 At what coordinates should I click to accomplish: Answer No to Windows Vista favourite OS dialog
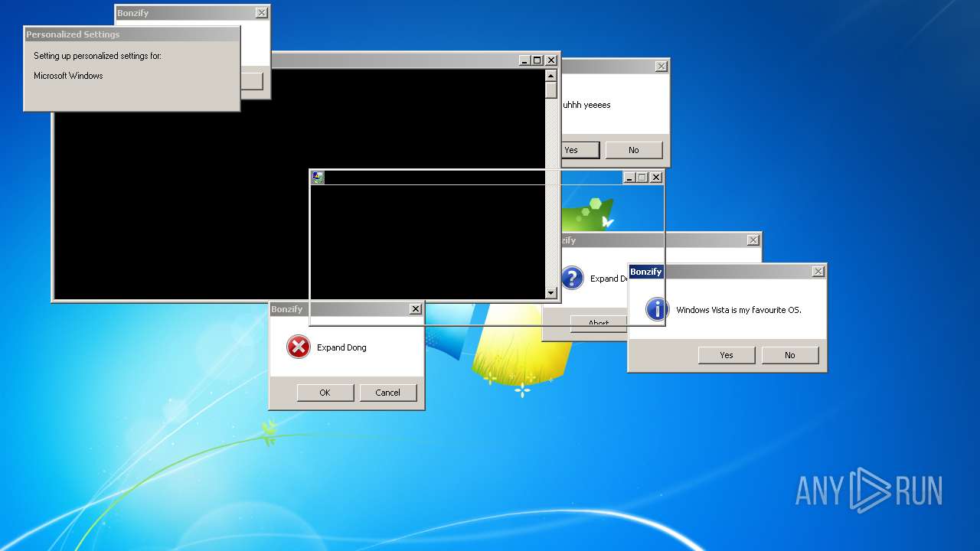[789, 355]
